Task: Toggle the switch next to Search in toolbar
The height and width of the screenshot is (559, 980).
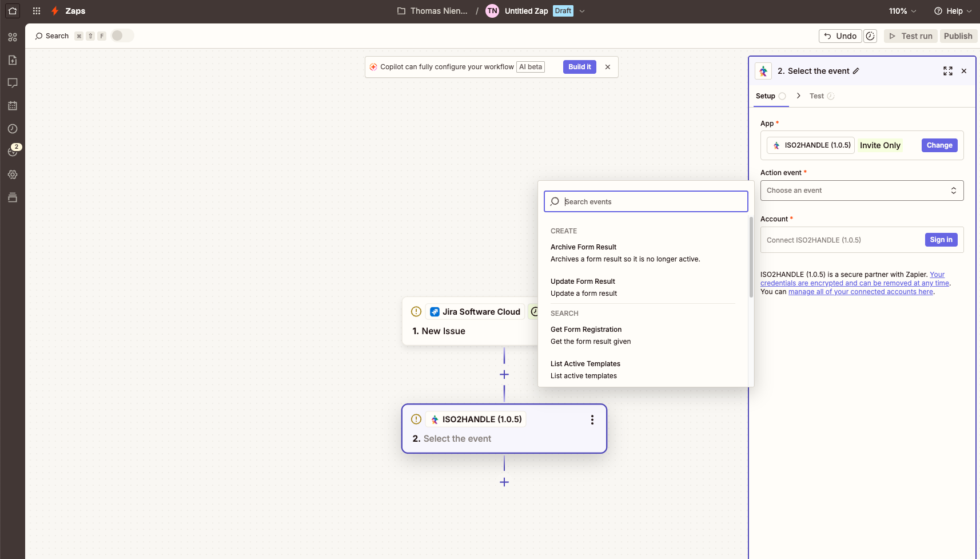Action: coord(122,35)
